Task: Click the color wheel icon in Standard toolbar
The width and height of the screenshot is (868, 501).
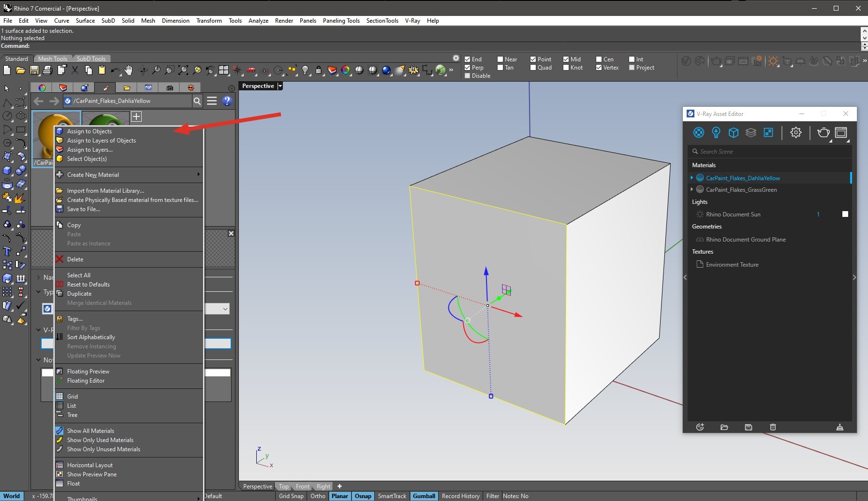Action: pyautogui.click(x=346, y=70)
